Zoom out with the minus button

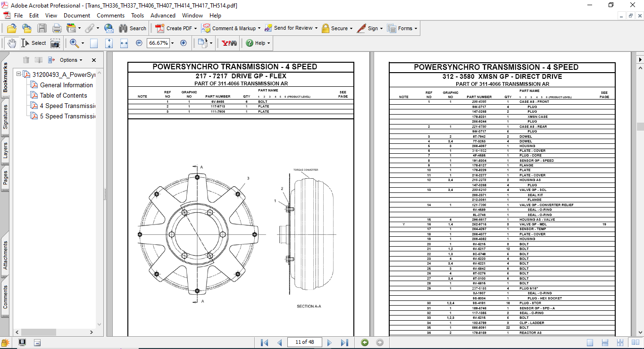pyautogui.click(x=139, y=43)
